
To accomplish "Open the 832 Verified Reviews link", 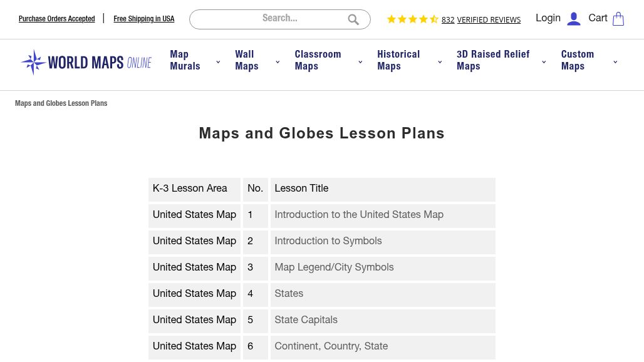I will point(481,19).
